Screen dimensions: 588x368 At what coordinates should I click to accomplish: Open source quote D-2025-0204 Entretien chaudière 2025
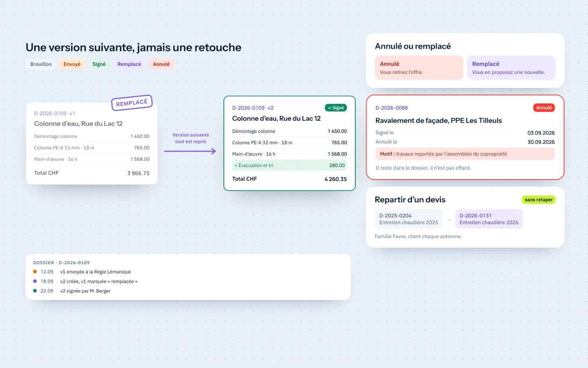[409, 219]
